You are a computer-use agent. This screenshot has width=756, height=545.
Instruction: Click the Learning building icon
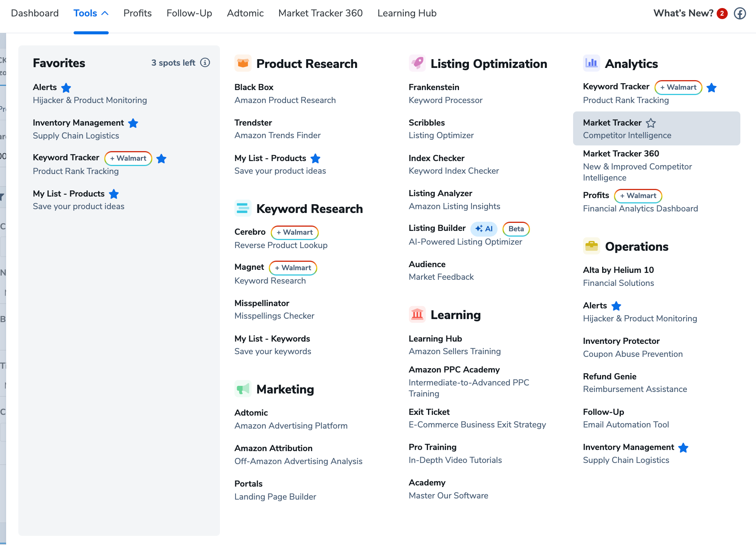click(417, 314)
